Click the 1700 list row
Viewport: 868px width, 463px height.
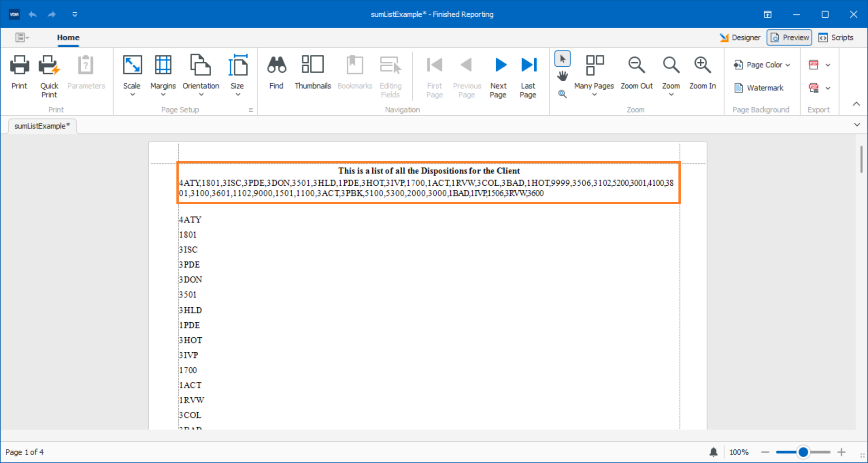pyautogui.click(x=188, y=370)
